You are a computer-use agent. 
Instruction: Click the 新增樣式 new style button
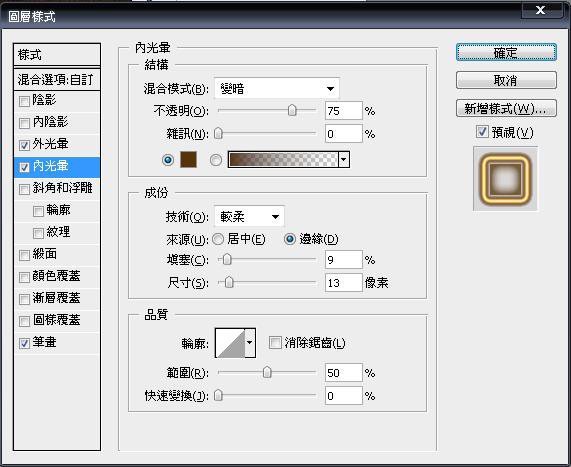click(506, 108)
